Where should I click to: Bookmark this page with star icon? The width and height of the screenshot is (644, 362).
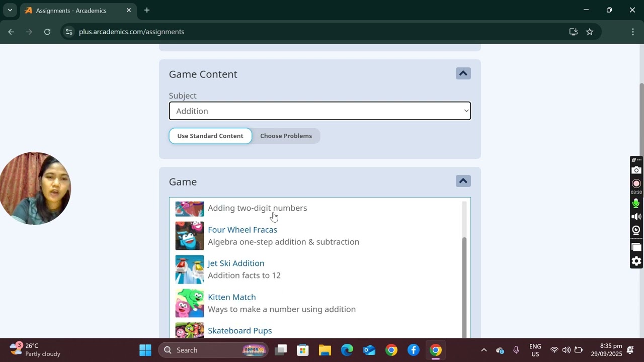coord(590,32)
